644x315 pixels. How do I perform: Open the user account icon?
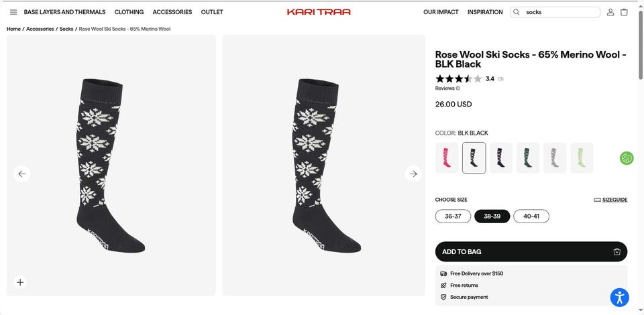point(610,12)
